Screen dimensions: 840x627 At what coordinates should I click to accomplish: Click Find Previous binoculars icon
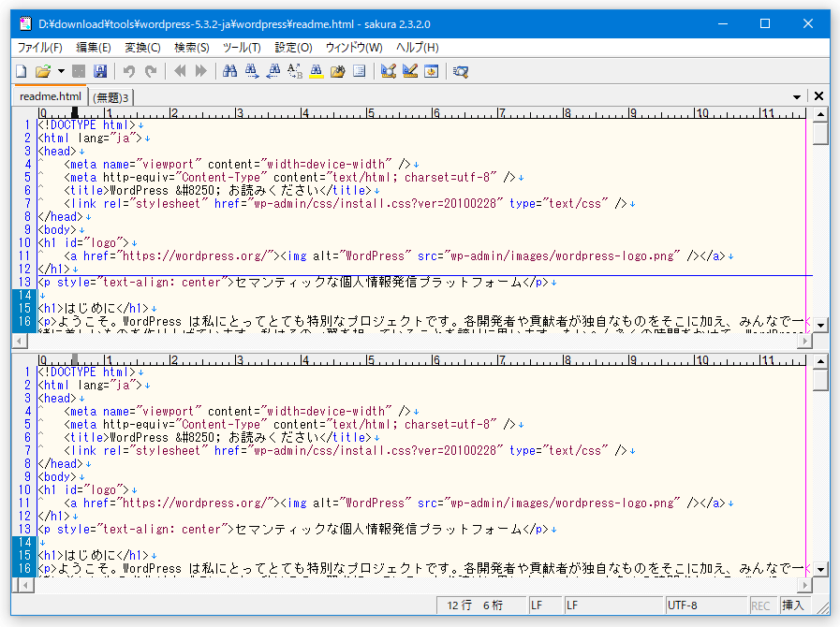(x=273, y=71)
